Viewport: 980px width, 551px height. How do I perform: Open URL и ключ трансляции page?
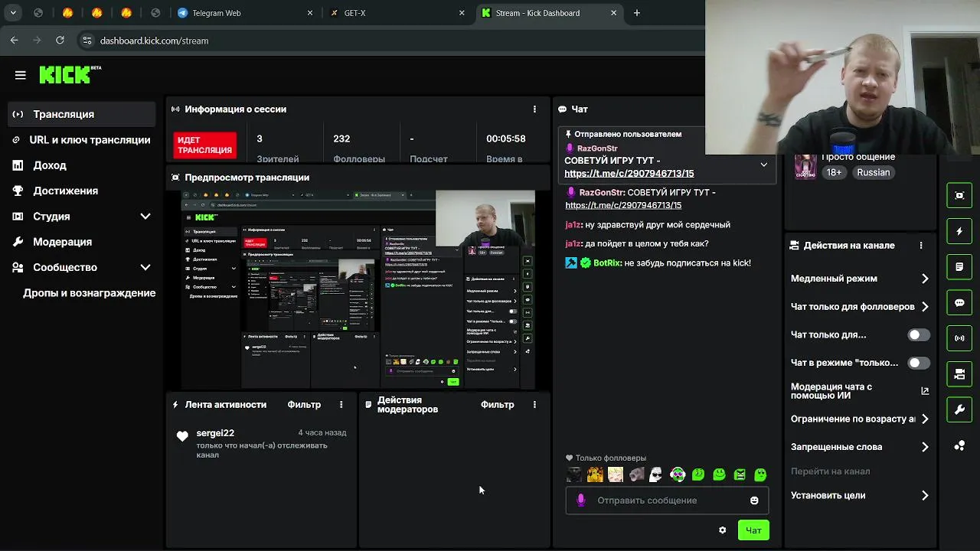click(82, 140)
